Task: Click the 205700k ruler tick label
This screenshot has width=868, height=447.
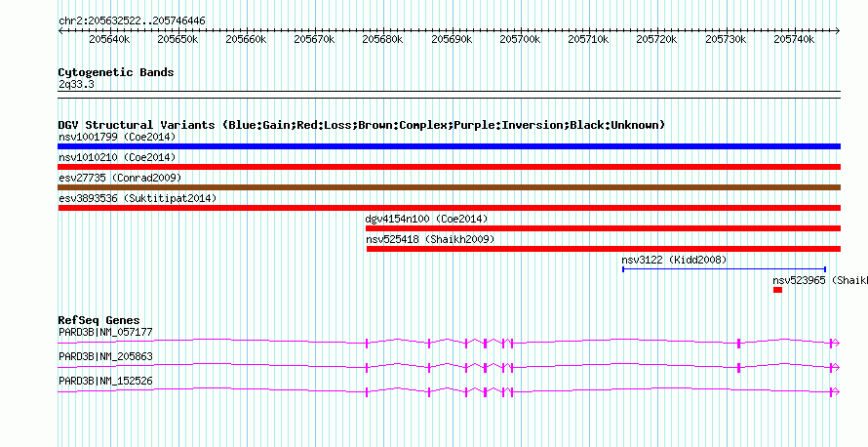Action: click(x=520, y=39)
